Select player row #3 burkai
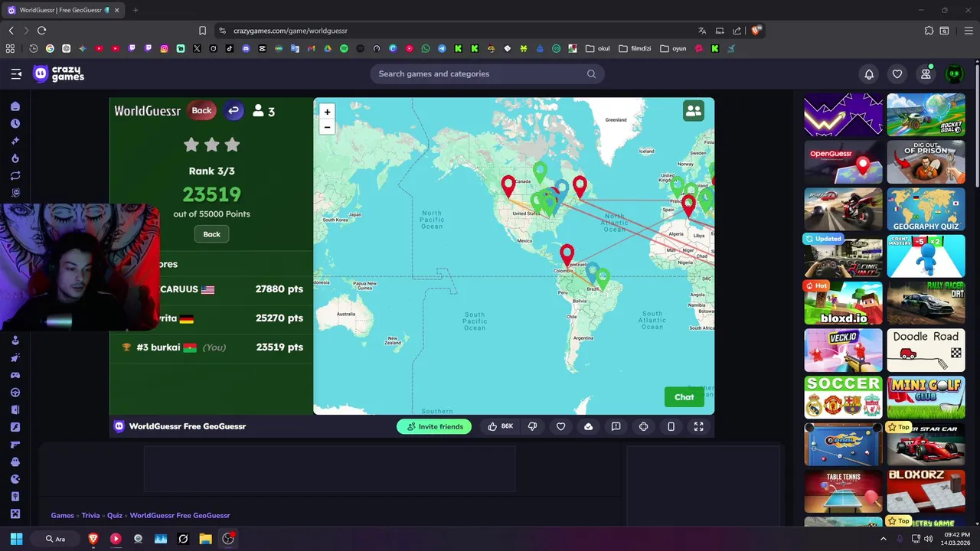Screen dimensions: 980x551 [x=211, y=347]
